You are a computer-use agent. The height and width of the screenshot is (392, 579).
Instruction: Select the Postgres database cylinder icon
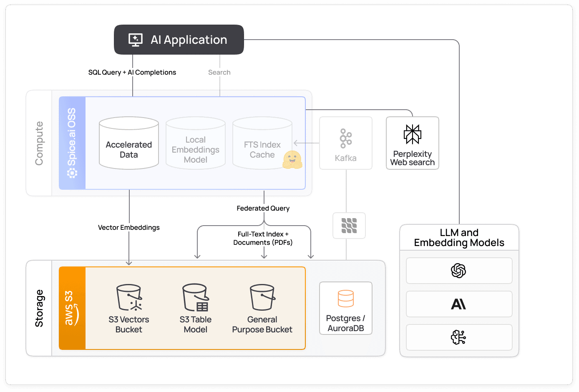[345, 298]
